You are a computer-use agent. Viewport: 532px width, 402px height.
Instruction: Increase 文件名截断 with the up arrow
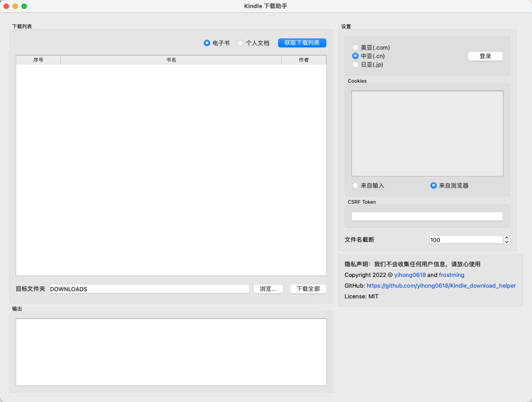coord(506,238)
